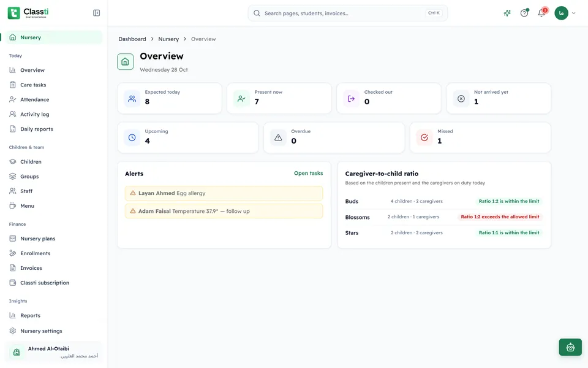The width and height of the screenshot is (588, 368).
Task: Open the Layan Ahmed Egg allergy alert
Action: 224,193
